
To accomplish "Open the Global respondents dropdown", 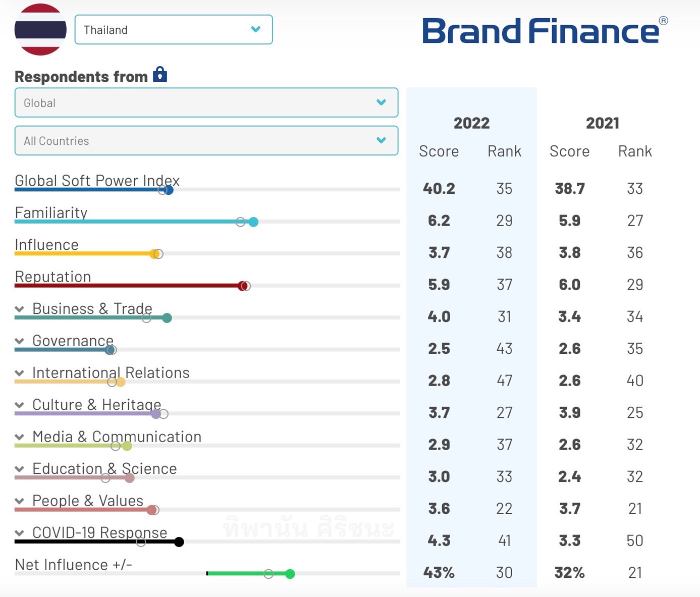I will click(206, 103).
